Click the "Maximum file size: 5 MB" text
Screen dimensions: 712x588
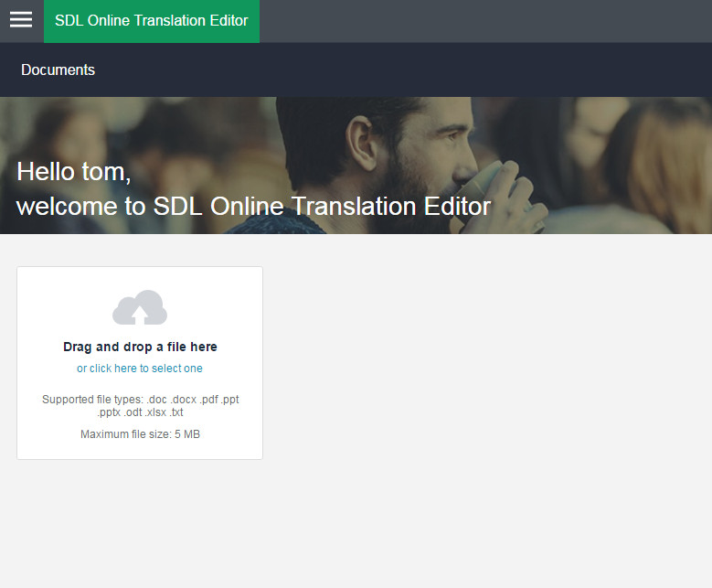140,434
